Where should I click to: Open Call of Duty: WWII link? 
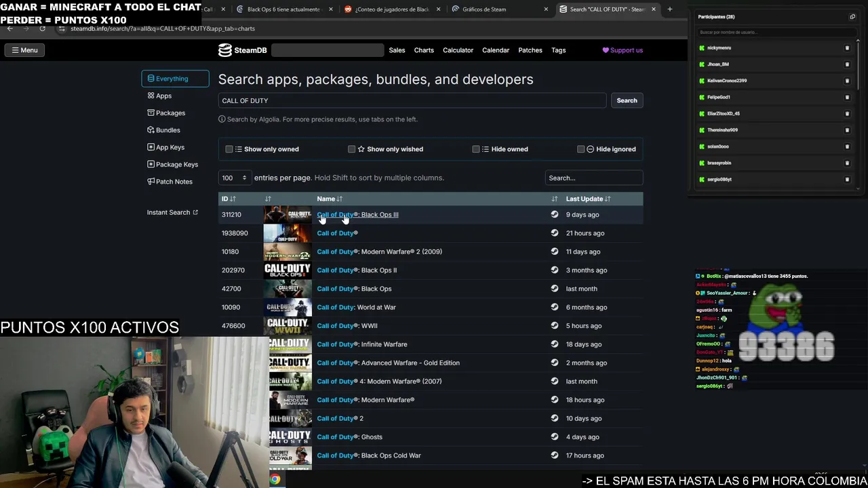point(347,325)
